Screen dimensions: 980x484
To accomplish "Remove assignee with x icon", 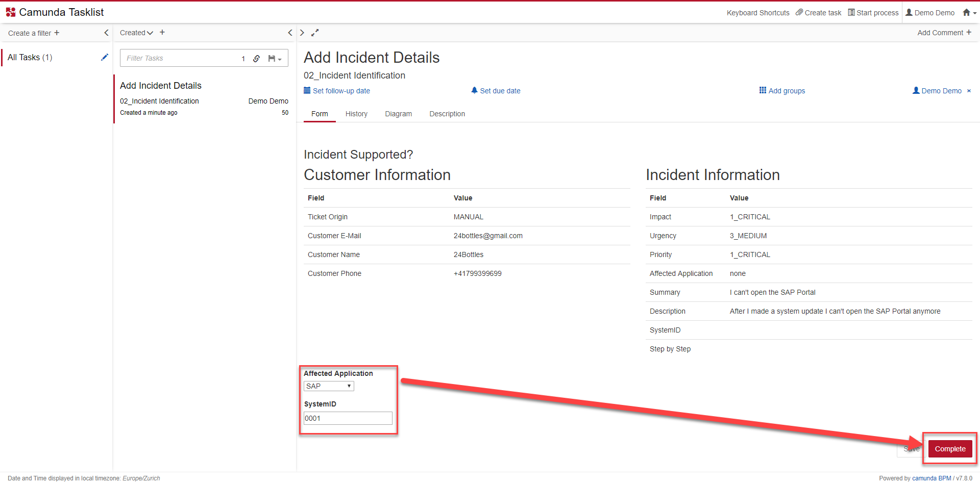I will click(969, 91).
